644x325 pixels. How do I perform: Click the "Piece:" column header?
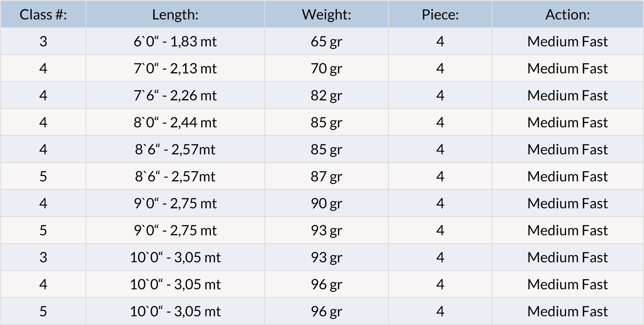point(440,15)
